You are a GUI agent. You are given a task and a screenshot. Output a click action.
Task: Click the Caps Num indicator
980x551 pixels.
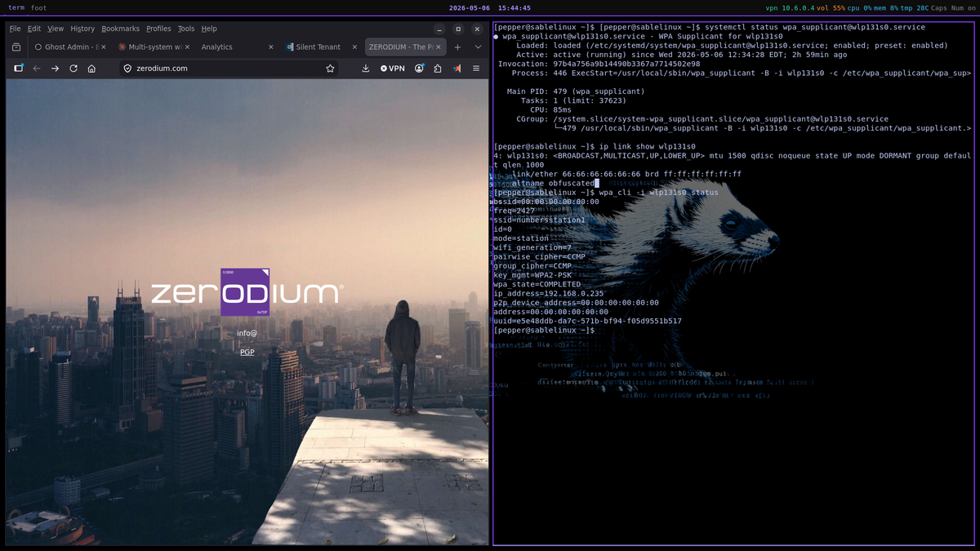[951, 7]
